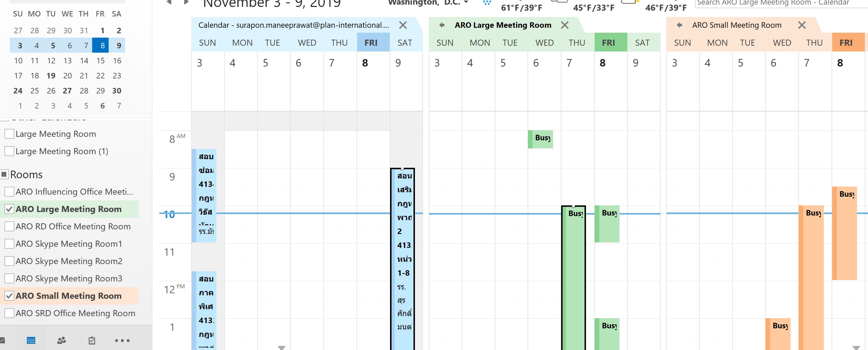Uncheck ARO Small Meeting Room calendar

(10, 296)
